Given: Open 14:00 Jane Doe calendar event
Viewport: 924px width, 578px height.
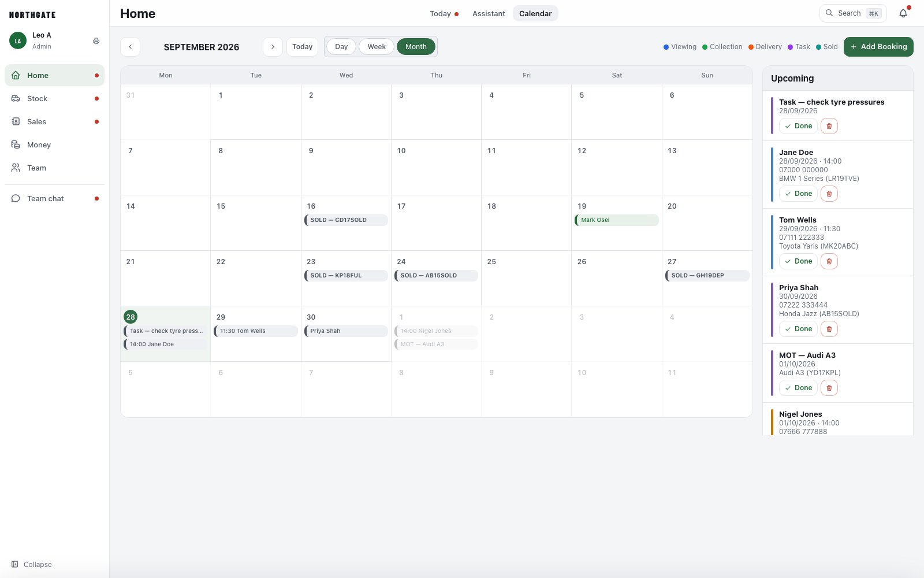Looking at the screenshot, I should 166,344.
